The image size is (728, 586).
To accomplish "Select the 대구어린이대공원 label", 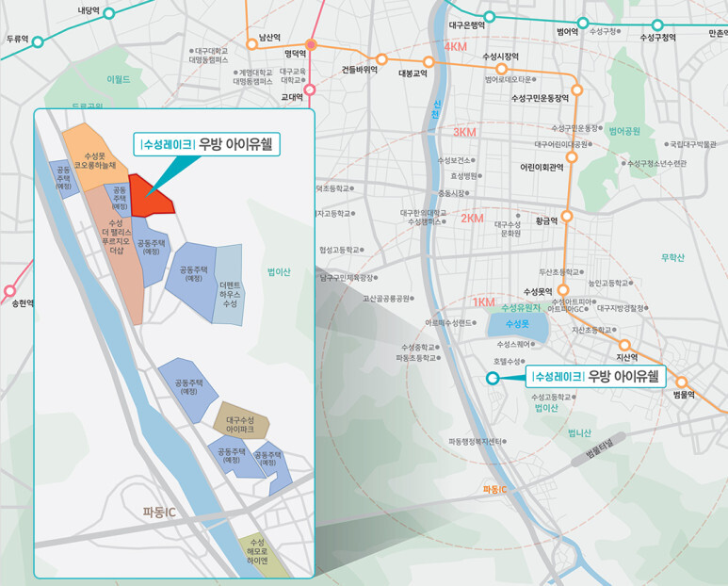I will click(561, 144).
